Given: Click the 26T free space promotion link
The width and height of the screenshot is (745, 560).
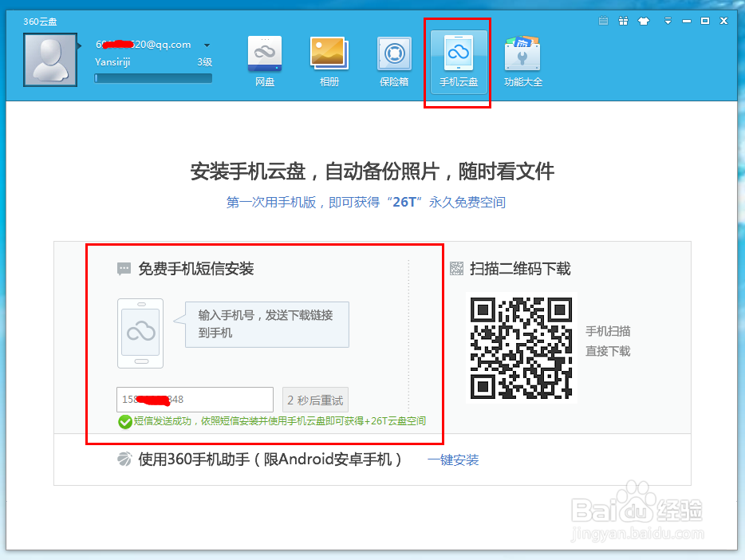Looking at the screenshot, I should pyautogui.click(x=365, y=203).
